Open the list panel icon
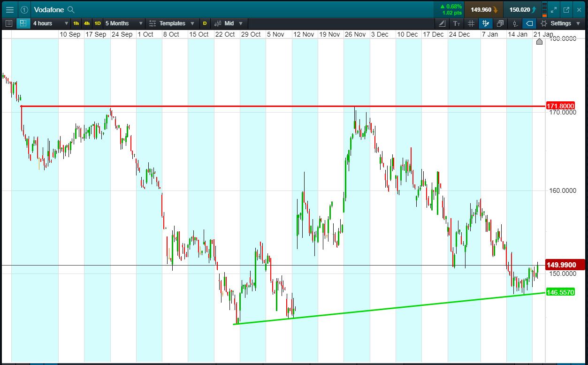The width and height of the screenshot is (588, 365). pos(8,23)
